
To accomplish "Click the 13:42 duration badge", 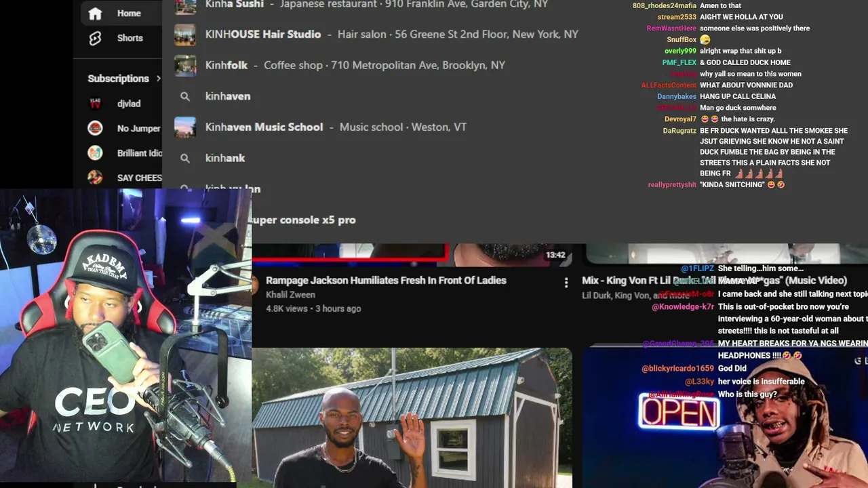I will coord(555,255).
